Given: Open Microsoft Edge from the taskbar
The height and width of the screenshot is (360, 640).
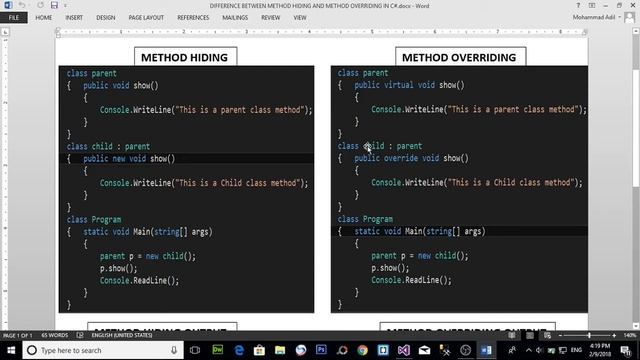Looking at the screenshot, I should (x=239, y=350).
